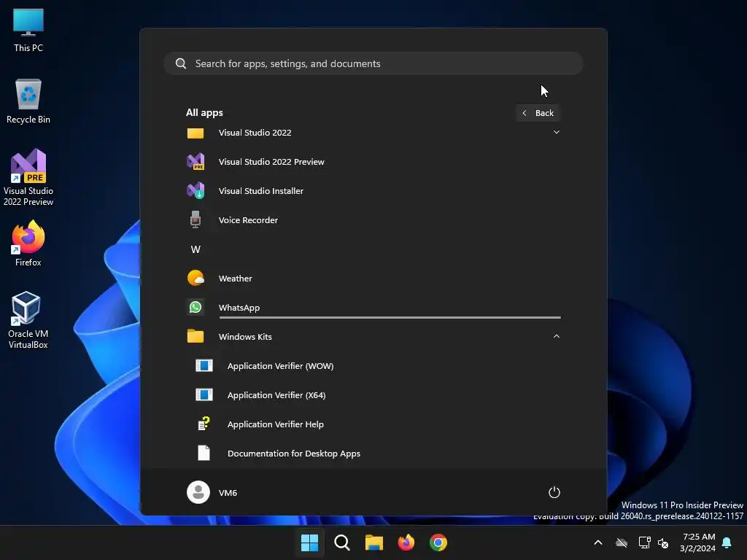Click 'Application Verifier Help' label
Image resolution: width=747 pixels, height=560 pixels.
point(275,424)
